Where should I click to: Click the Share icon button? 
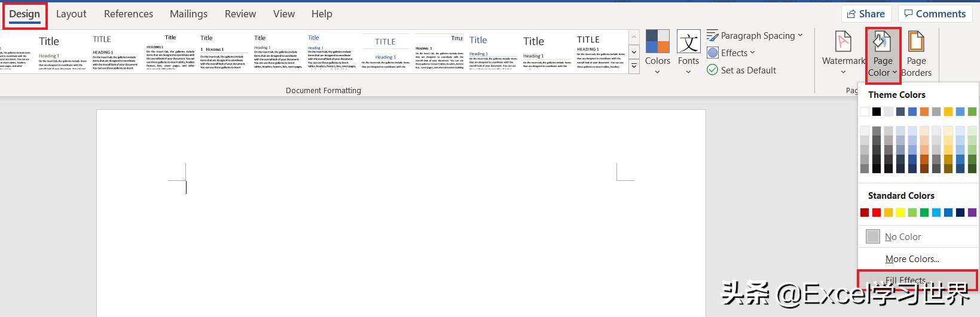pyautogui.click(x=866, y=14)
